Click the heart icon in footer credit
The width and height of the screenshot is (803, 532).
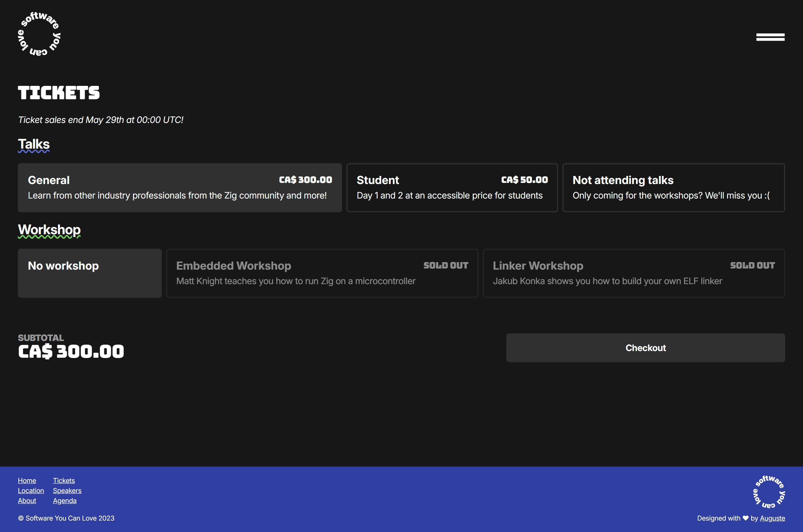(x=745, y=518)
